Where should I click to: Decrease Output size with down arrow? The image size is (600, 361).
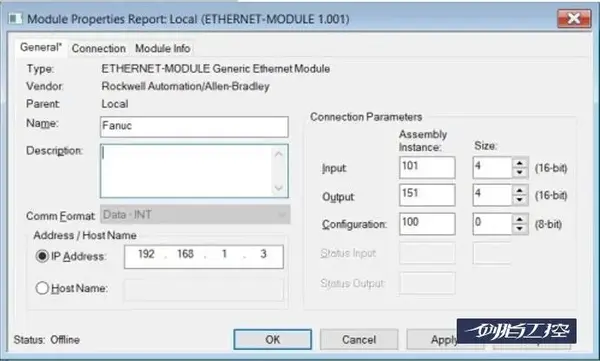[x=520, y=200]
